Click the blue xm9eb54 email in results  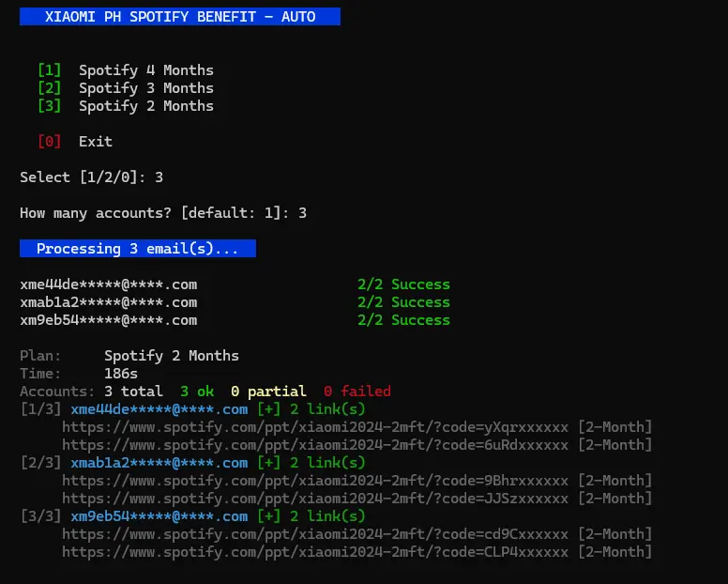(159, 516)
